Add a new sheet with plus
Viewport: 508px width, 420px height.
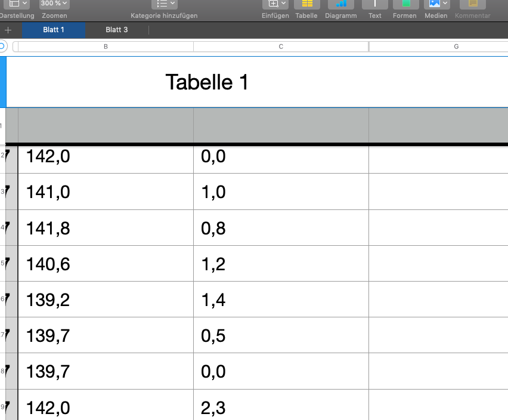point(8,30)
